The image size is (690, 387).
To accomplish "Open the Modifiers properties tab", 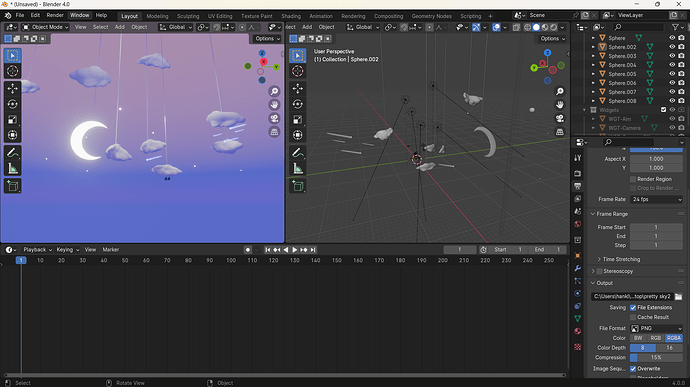I will coord(578,268).
